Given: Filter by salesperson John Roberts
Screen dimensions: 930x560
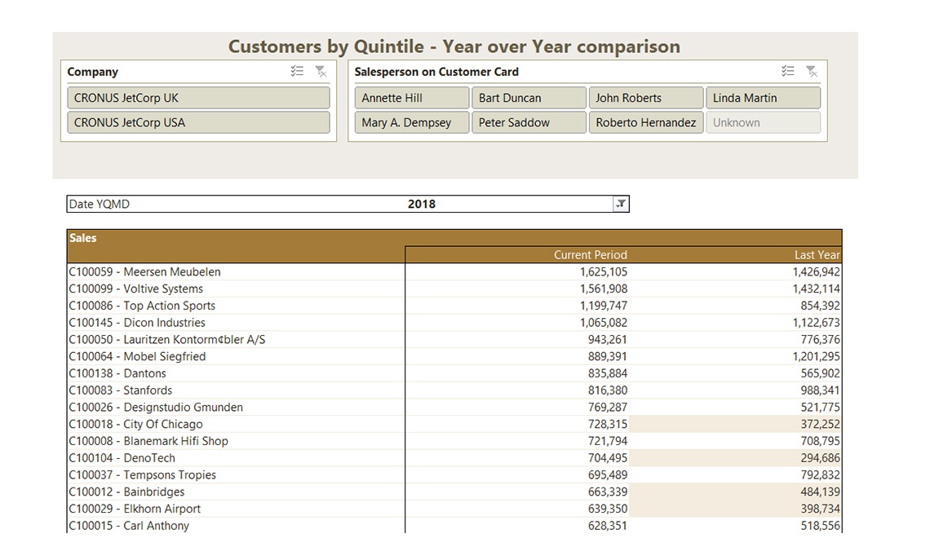Looking at the screenshot, I should (x=646, y=98).
